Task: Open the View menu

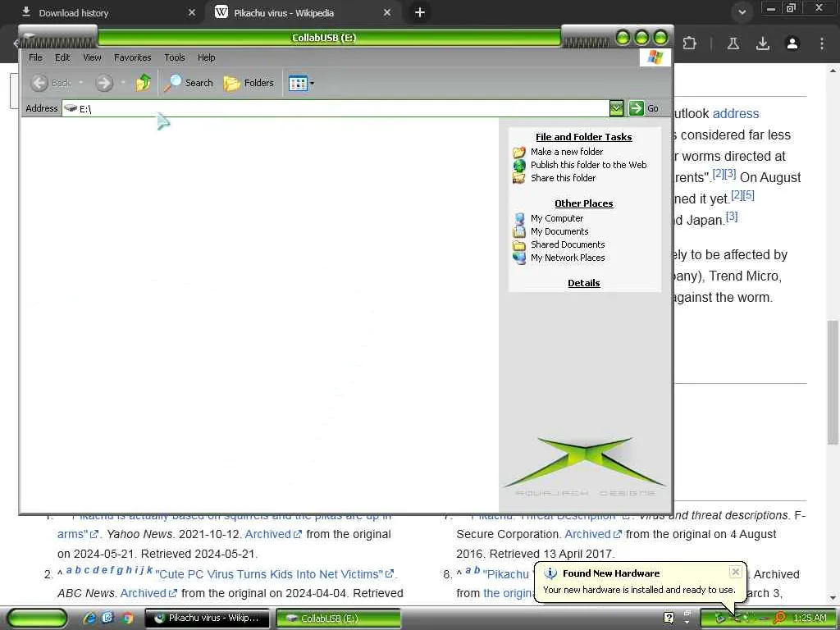Action: (x=92, y=57)
